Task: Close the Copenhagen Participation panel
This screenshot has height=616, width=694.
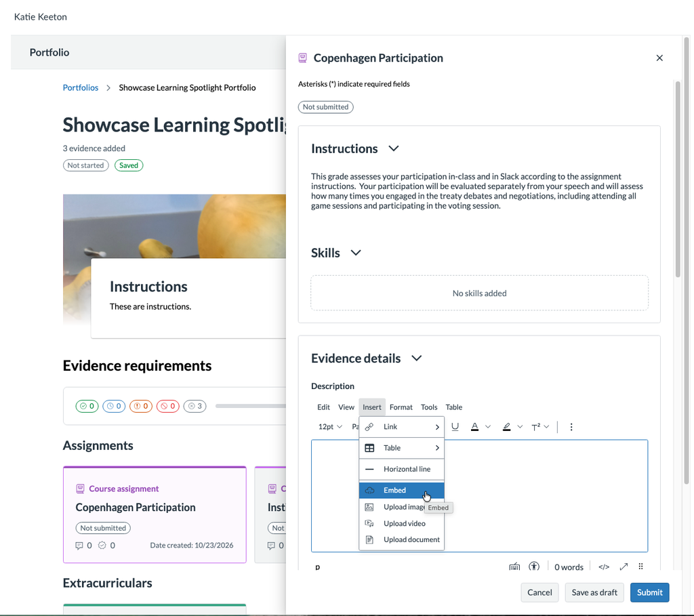Action: coord(659,58)
